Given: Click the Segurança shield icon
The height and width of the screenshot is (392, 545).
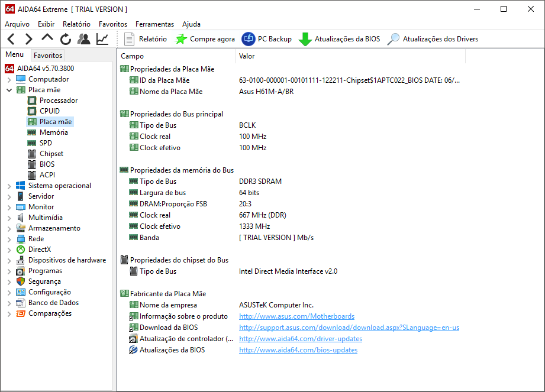Looking at the screenshot, I should [21, 281].
